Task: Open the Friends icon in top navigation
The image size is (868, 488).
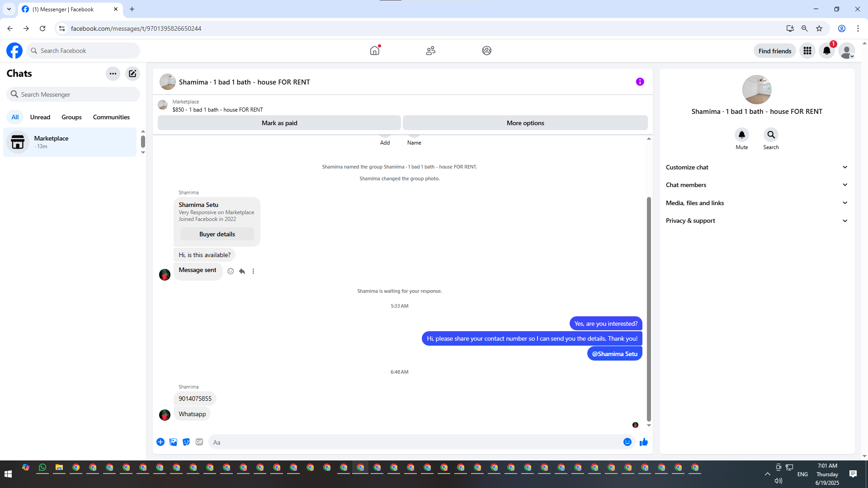Action: [431, 51]
